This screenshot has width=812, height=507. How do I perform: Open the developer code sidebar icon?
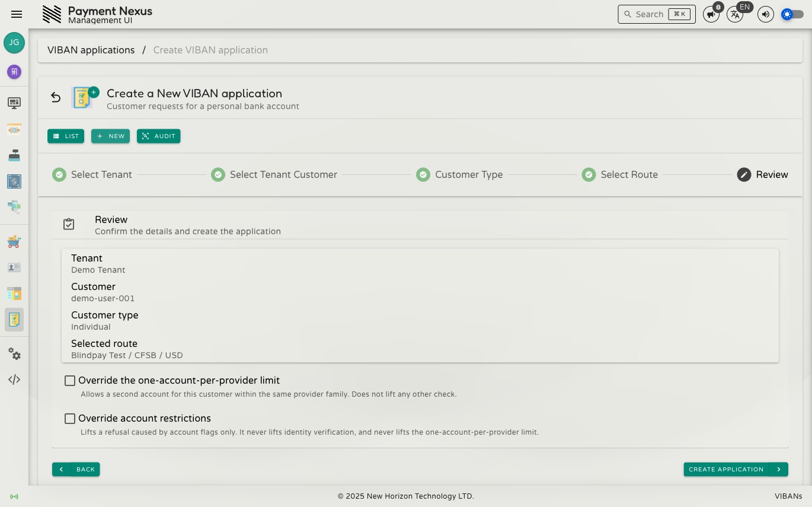14,380
